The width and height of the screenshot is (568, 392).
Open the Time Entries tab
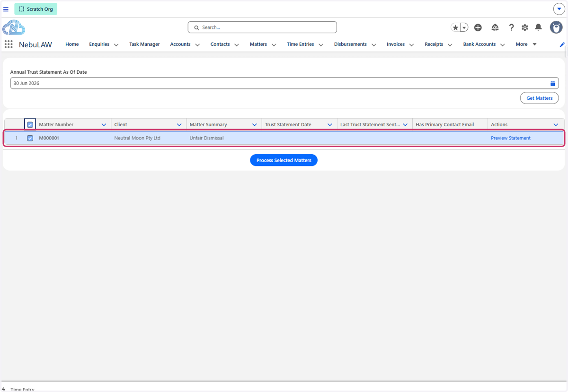(301, 44)
